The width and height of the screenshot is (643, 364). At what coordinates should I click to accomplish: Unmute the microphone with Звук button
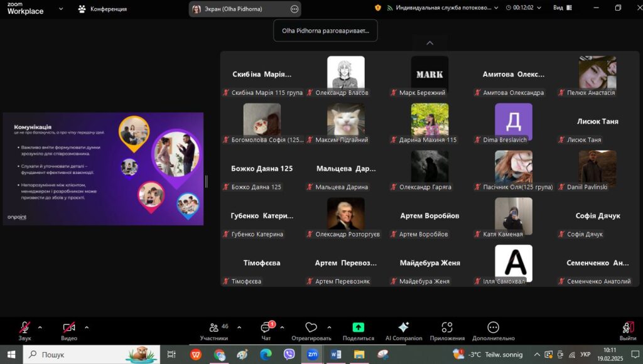tap(24, 328)
